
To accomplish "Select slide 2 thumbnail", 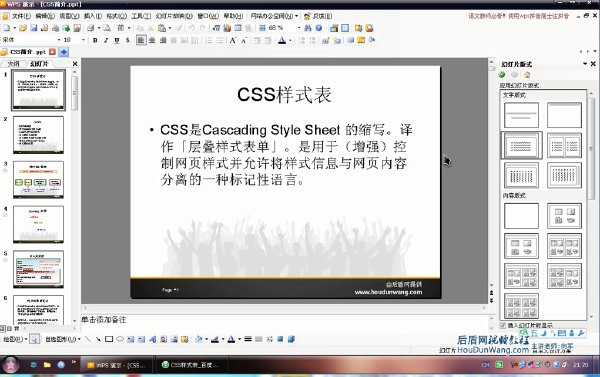I will pos(38,135).
